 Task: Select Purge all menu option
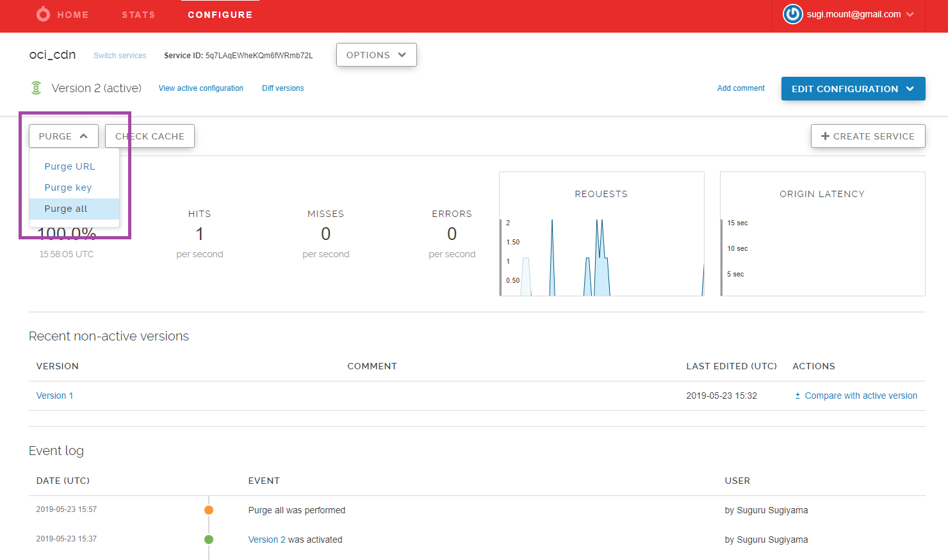click(x=74, y=209)
